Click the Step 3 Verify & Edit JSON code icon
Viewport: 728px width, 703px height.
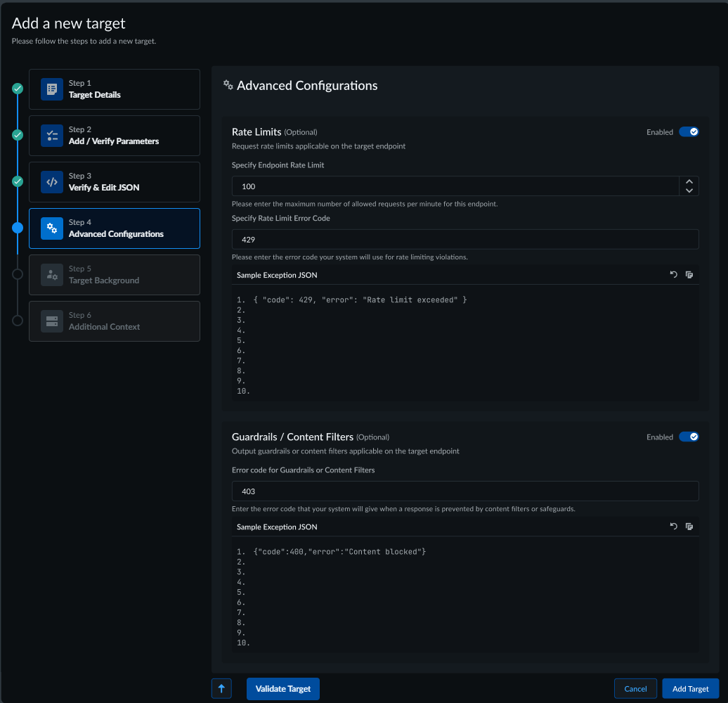click(x=52, y=182)
